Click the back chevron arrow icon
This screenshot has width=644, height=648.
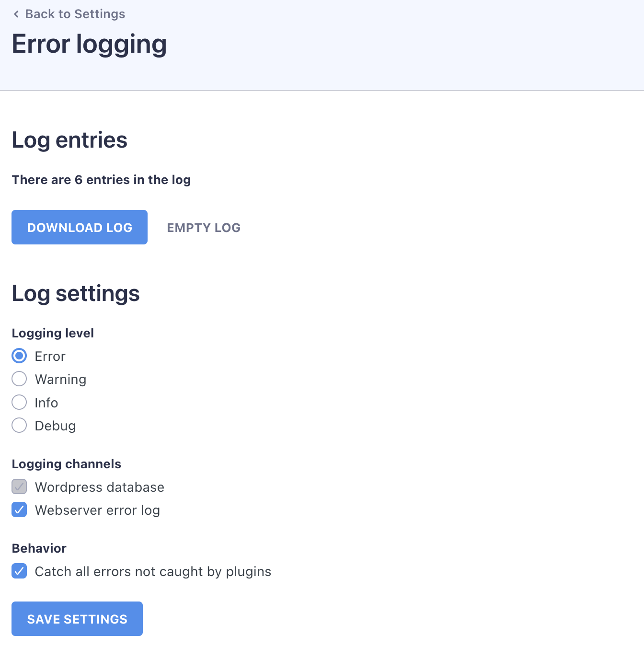[x=16, y=14]
